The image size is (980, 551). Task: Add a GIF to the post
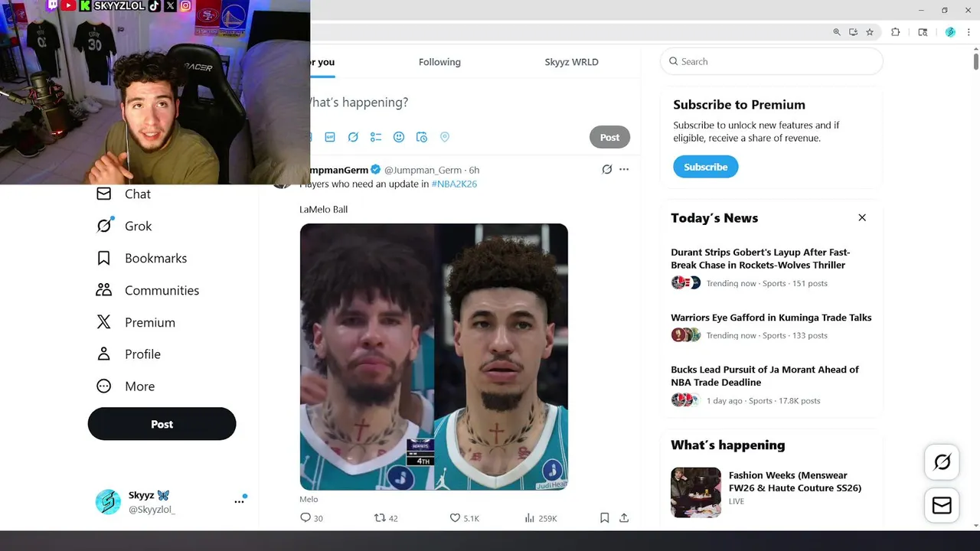(x=330, y=137)
